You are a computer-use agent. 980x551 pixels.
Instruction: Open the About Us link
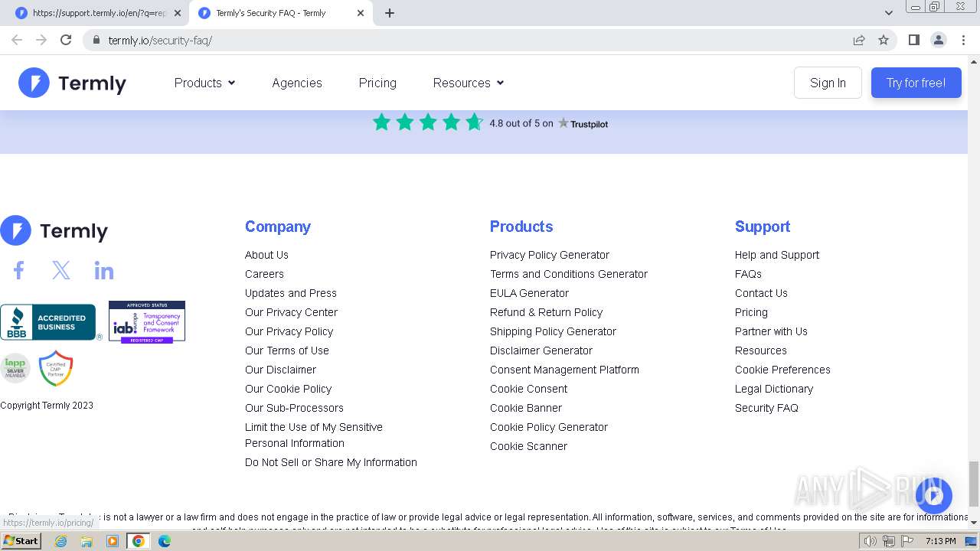266,255
